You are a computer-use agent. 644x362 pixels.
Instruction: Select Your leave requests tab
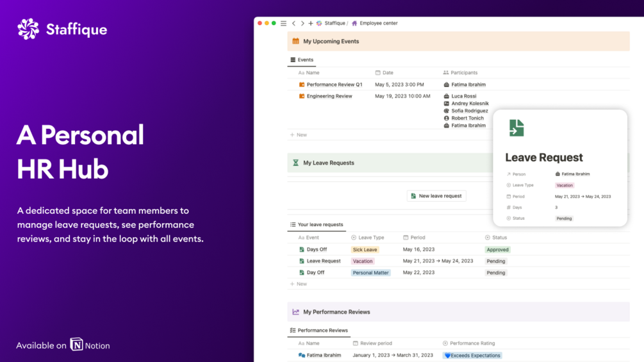tap(317, 224)
